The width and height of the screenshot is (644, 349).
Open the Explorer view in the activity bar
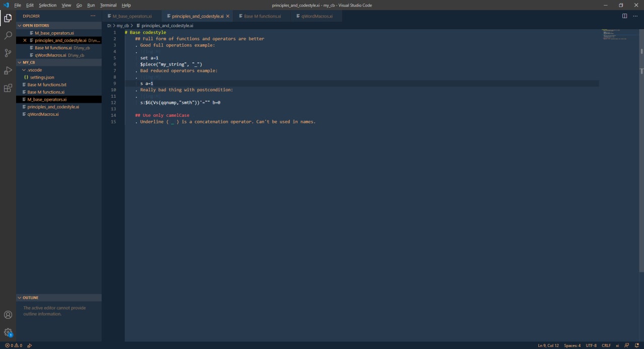tap(8, 18)
